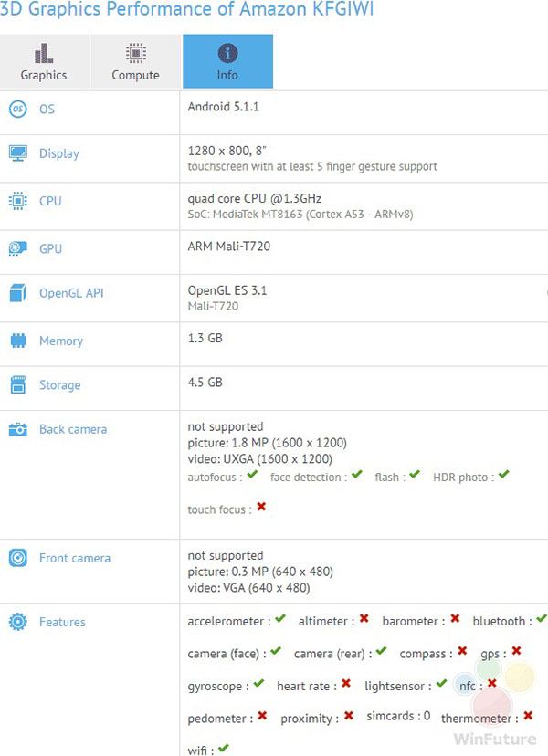Click the lightsensor green checkmark
Screen dimensions: 548x756
[x=441, y=683]
